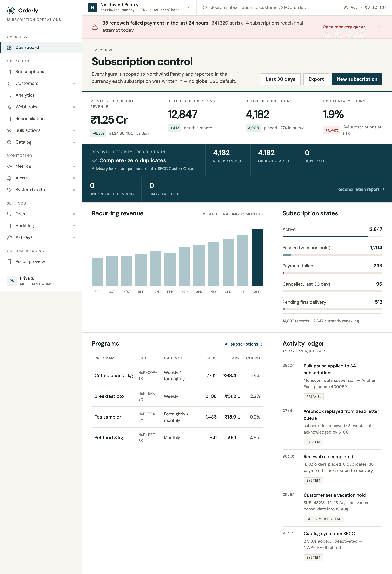Click the Payment failed red progress bar
The height and width of the screenshot is (574, 392).
point(332,273)
